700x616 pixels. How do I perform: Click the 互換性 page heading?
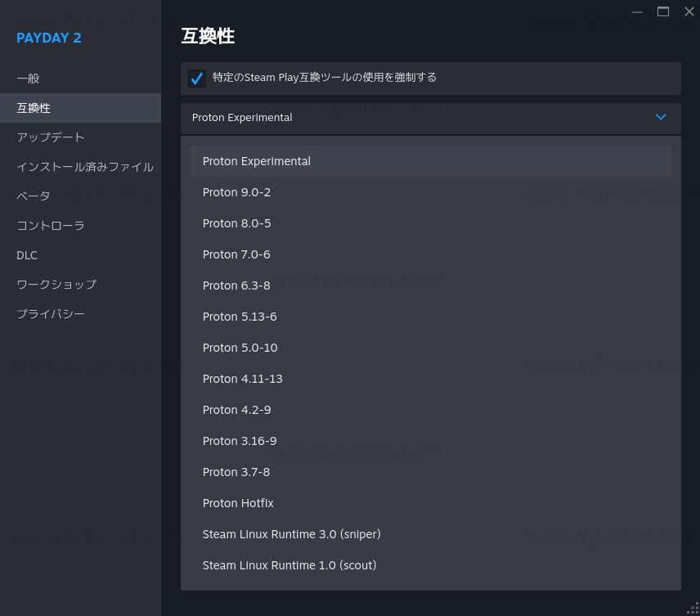click(208, 36)
